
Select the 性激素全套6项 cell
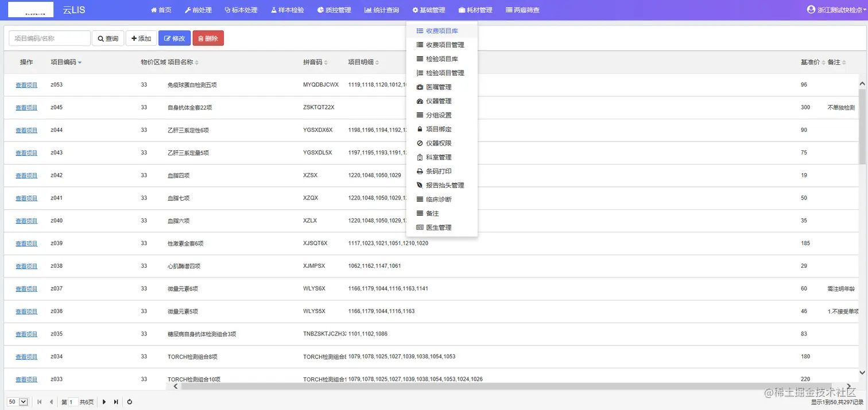(185, 244)
